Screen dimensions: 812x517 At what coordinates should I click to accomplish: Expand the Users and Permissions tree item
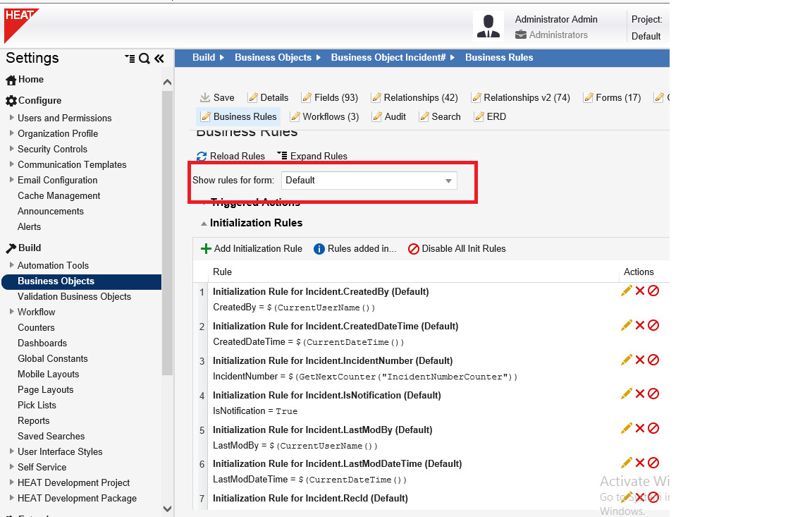click(x=11, y=118)
